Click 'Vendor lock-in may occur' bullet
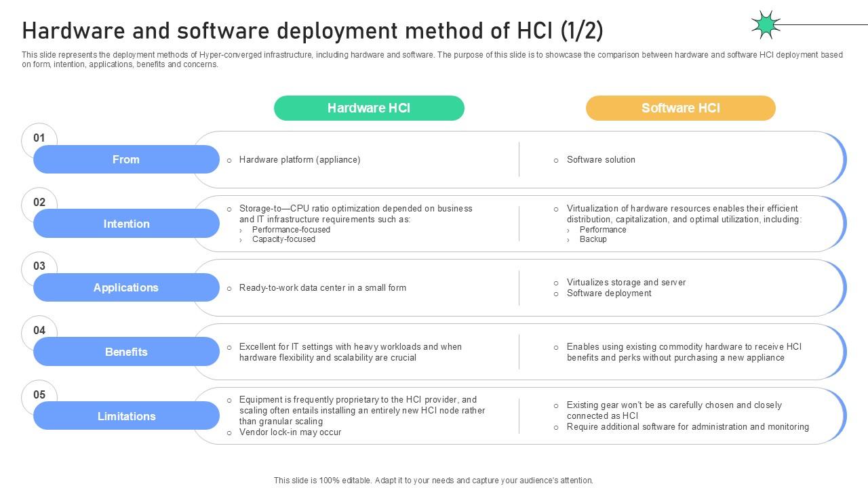Viewport: 868px width, 488px height. pyautogui.click(x=290, y=432)
